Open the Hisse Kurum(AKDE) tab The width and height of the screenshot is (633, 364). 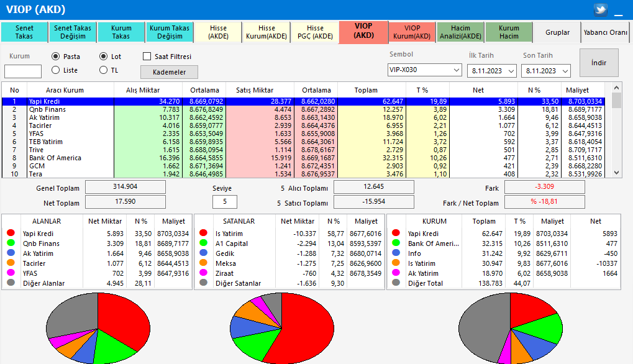tap(266, 32)
